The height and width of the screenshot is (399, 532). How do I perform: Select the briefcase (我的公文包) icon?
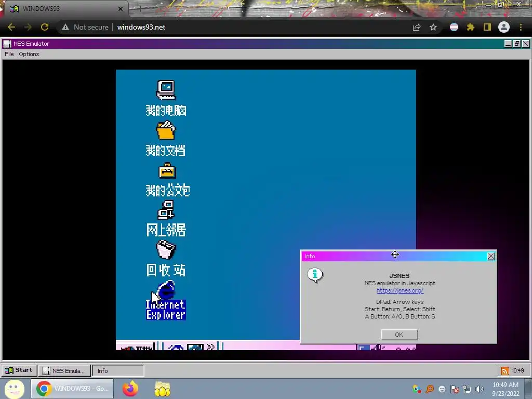click(167, 170)
